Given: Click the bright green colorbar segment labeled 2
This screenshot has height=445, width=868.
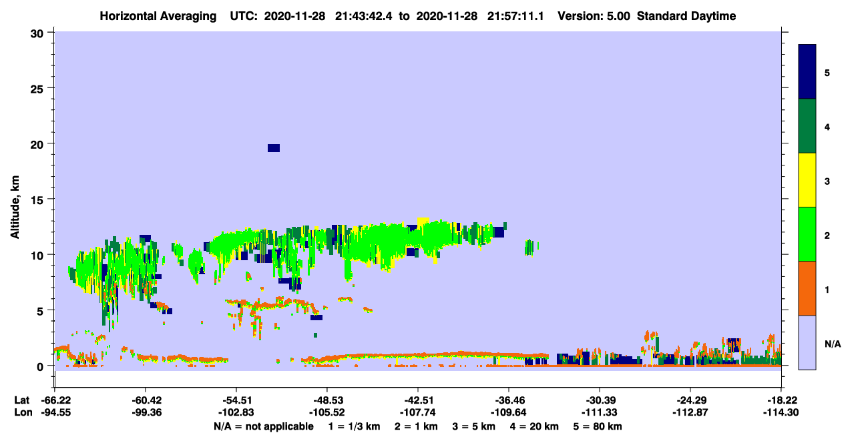Looking at the screenshot, I should [x=807, y=234].
